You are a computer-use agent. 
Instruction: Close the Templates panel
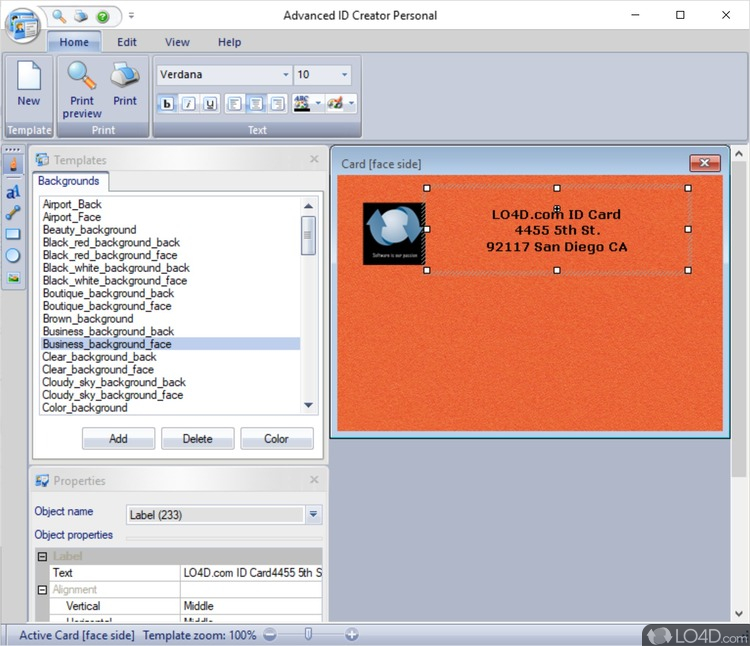314,159
